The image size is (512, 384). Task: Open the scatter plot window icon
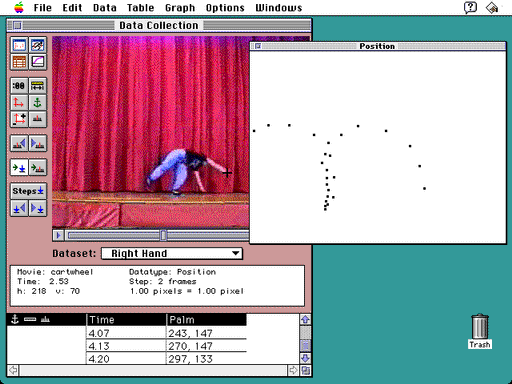click(x=19, y=45)
